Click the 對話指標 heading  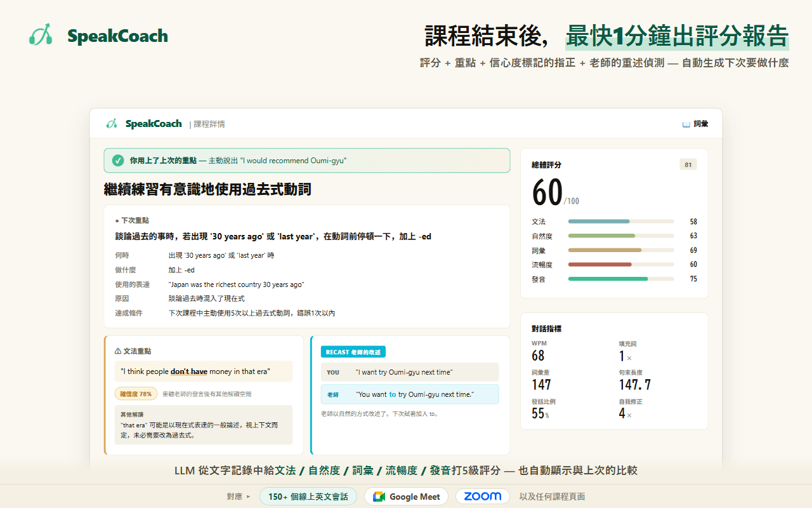coord(546,329)
